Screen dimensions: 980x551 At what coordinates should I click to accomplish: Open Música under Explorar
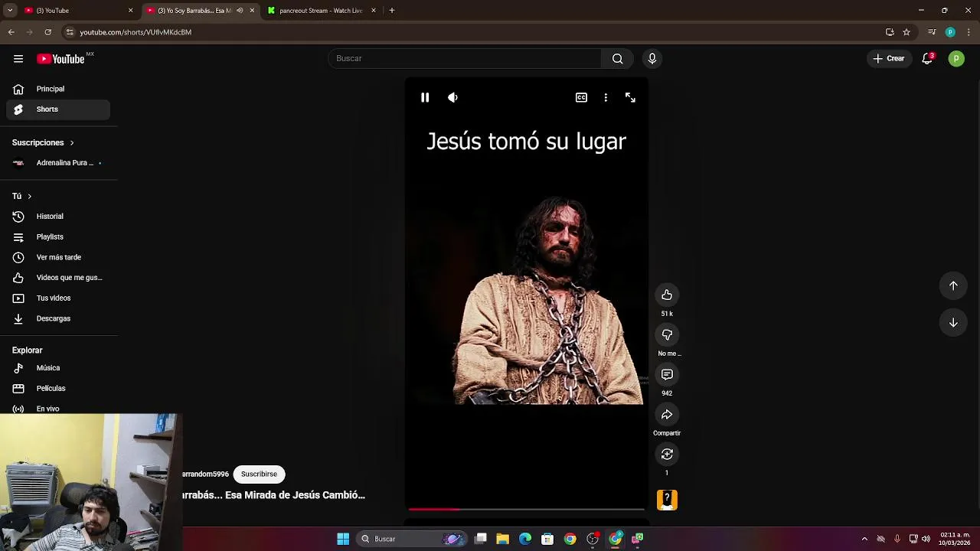click(58, 368)
